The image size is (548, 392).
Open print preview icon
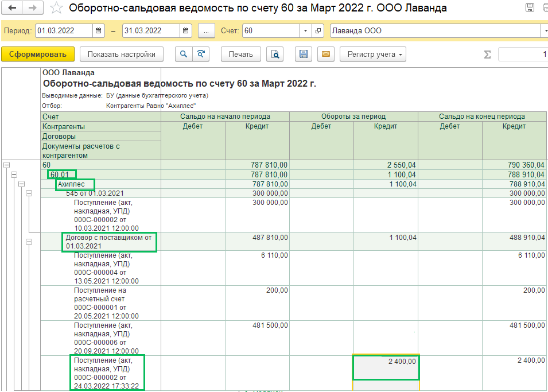[x=275, y=54]
